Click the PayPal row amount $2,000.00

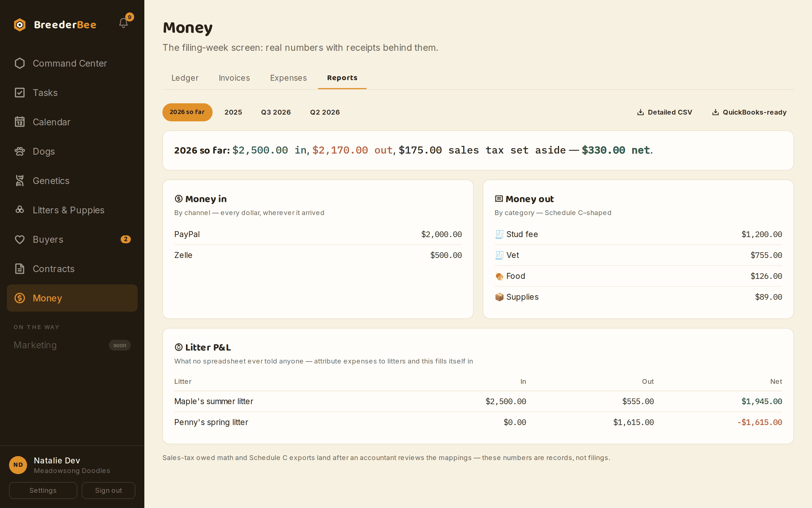coord(441,235)
